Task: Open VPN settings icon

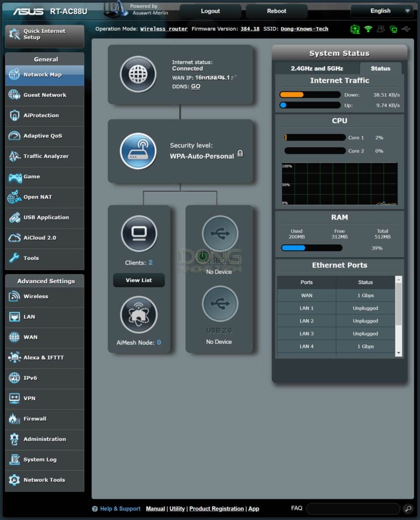Action: pyautogui.click(x=14, y=398)
